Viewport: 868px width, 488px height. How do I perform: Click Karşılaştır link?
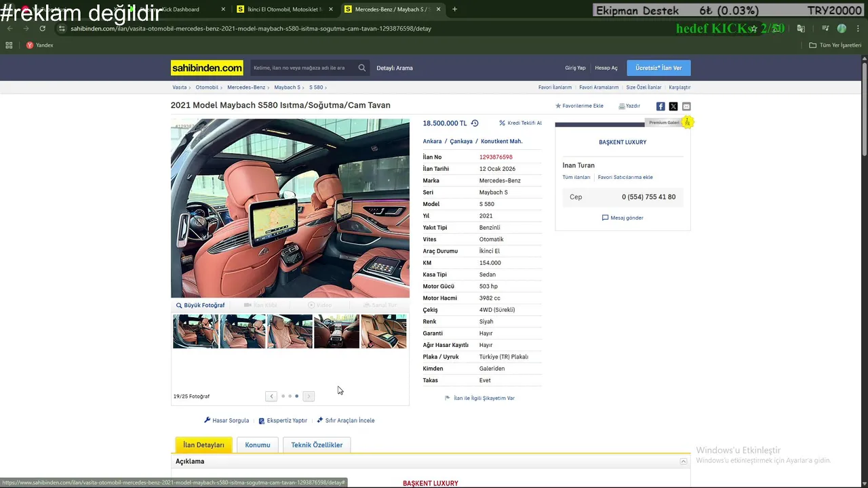(679, 87)
